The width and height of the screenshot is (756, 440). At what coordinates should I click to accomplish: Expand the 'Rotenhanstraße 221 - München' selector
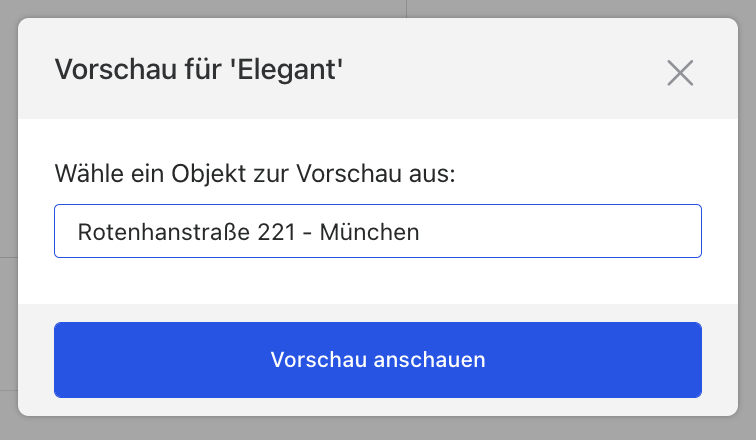coord(378,232)
